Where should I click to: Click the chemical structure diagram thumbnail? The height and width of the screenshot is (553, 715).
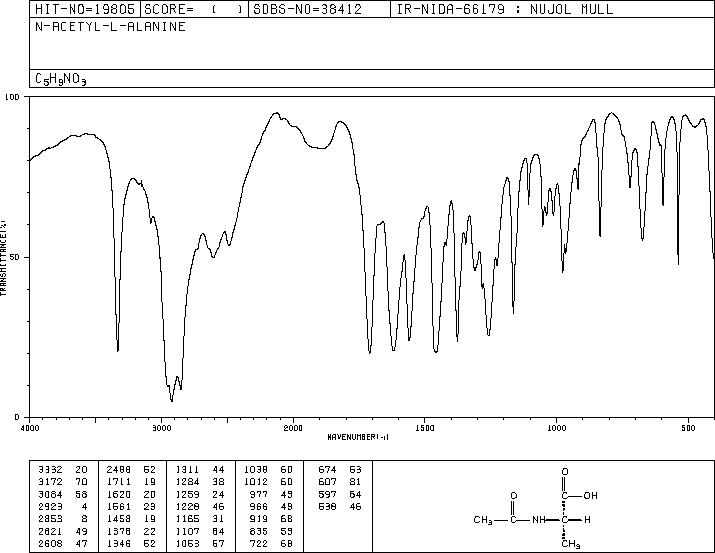pos(535,508)
